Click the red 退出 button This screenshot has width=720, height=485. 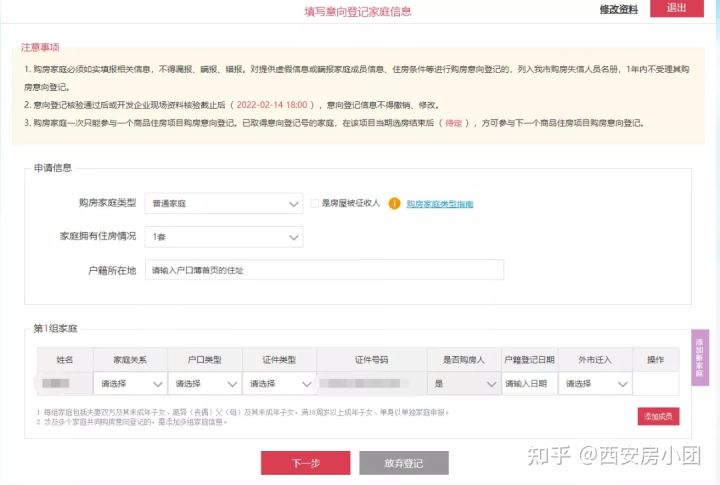pyautogui.click(x=677, y=8)
